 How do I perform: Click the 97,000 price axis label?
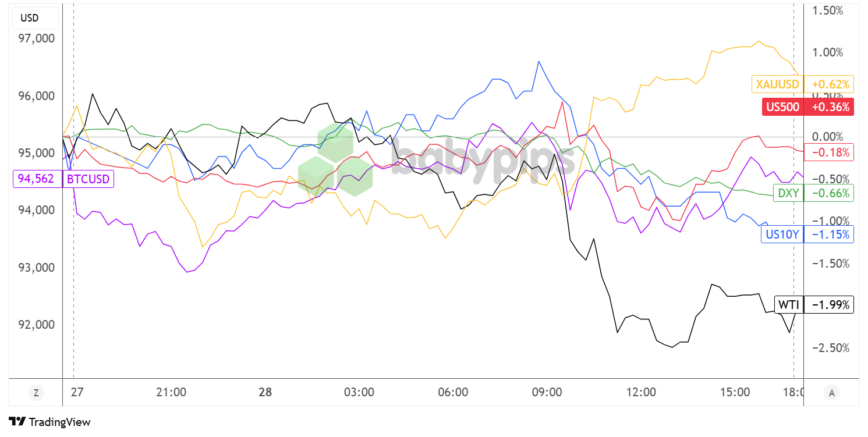(36, 38)
